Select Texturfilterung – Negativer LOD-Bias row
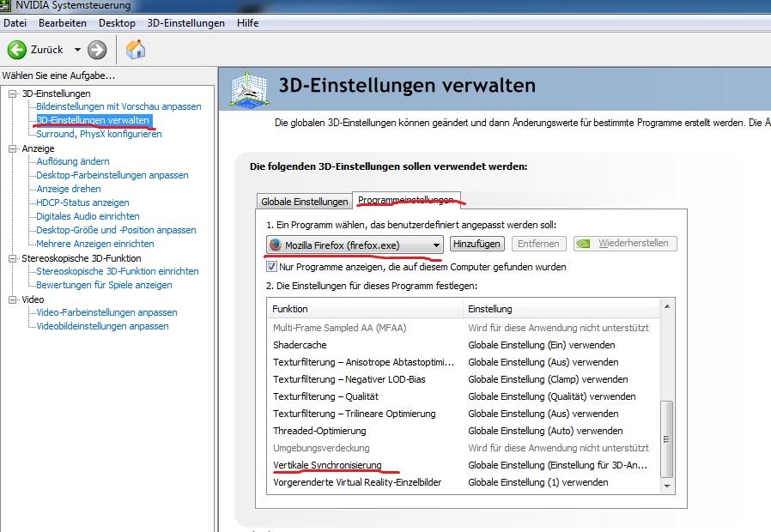 click(464, 380)
